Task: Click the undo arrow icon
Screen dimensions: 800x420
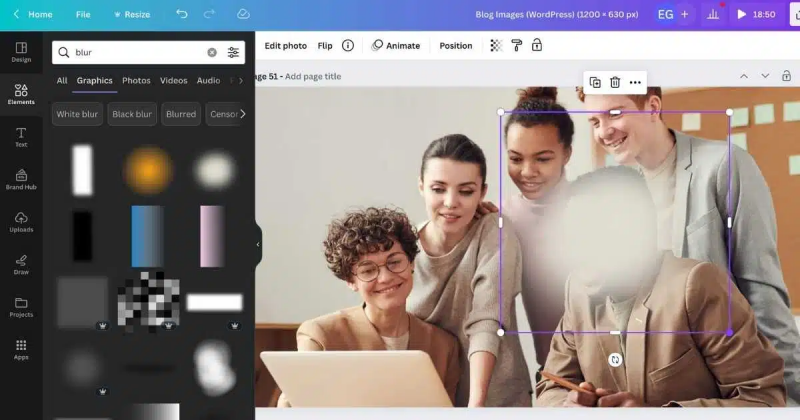Action: click(x=181, y=14)
